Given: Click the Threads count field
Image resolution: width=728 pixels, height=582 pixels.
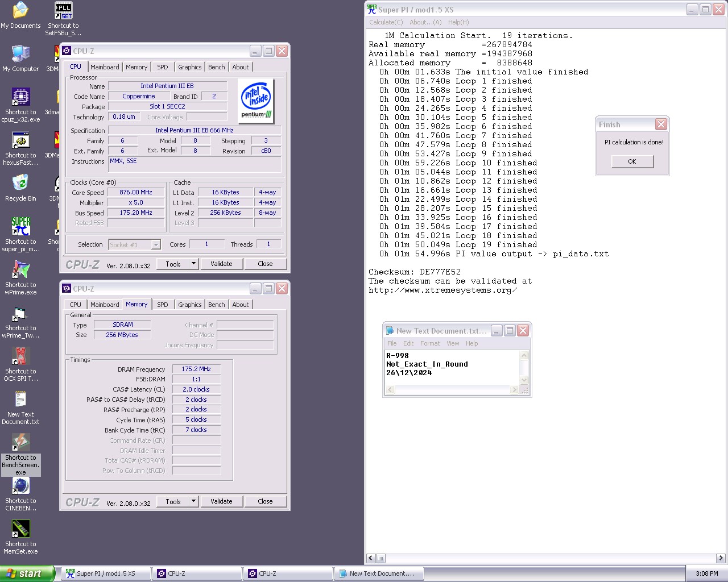Looking at the screenshot, I should point(268,244).
